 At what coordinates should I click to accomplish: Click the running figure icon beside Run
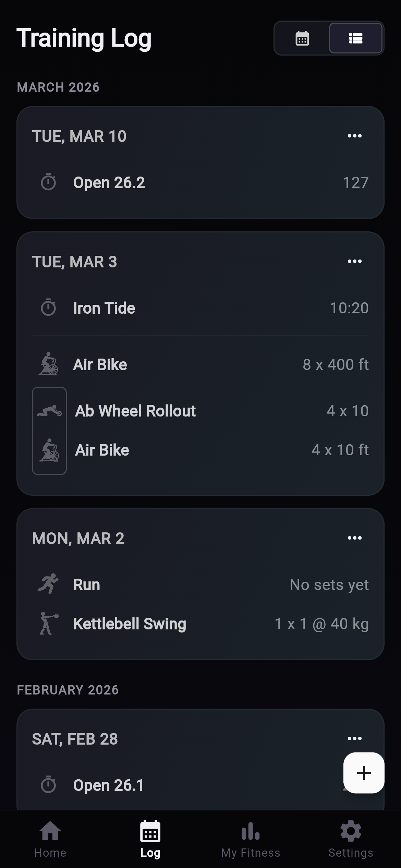coord(48,584)
